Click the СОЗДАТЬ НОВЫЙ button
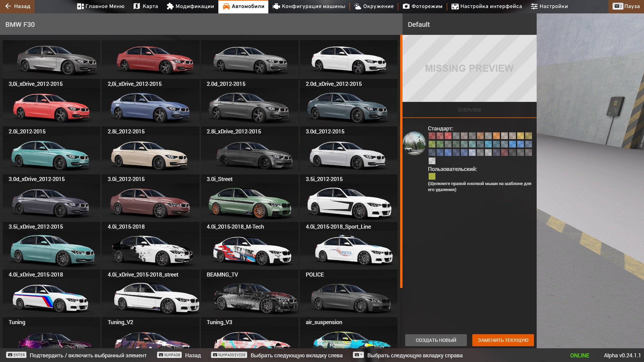The image size is (644, 362). point(435,340)
